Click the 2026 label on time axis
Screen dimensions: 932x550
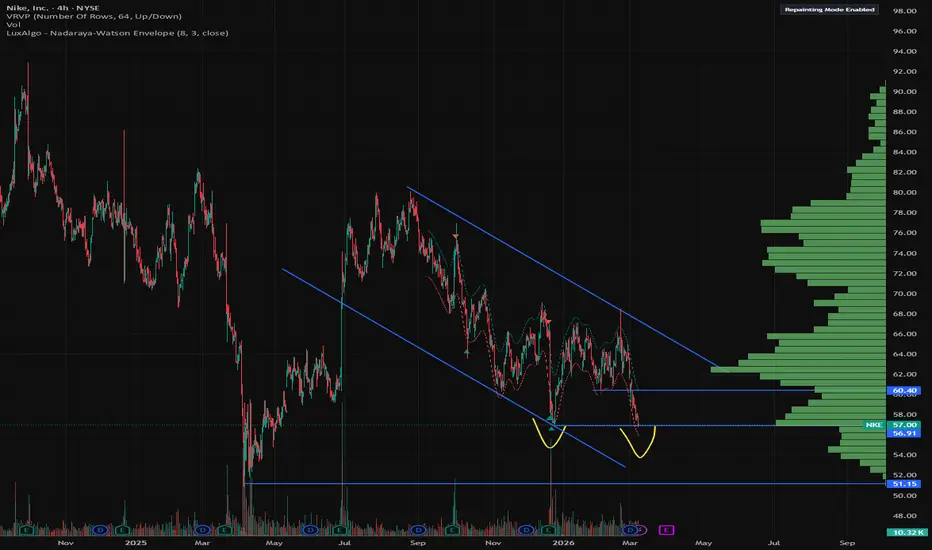point(563,543)
